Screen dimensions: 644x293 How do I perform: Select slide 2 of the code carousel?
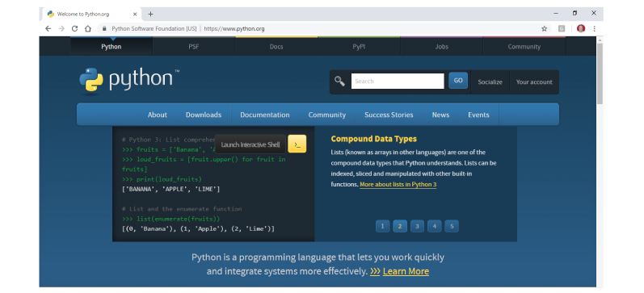(400, 226)
